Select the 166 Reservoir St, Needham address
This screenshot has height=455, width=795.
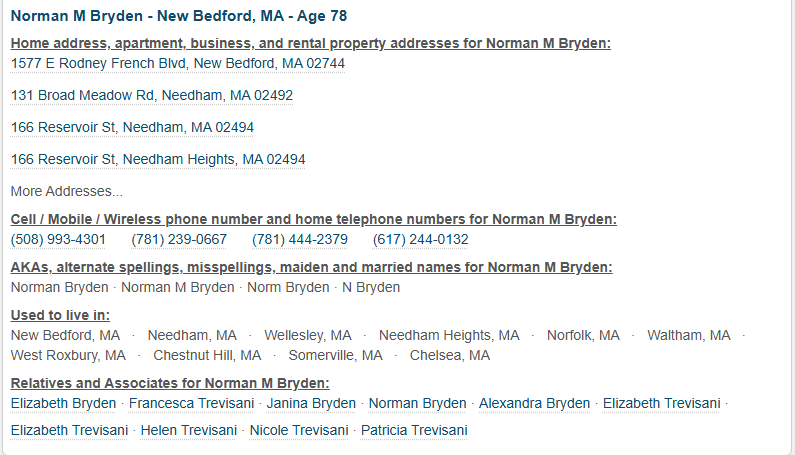pyautogui.click(x=132, y=127)
